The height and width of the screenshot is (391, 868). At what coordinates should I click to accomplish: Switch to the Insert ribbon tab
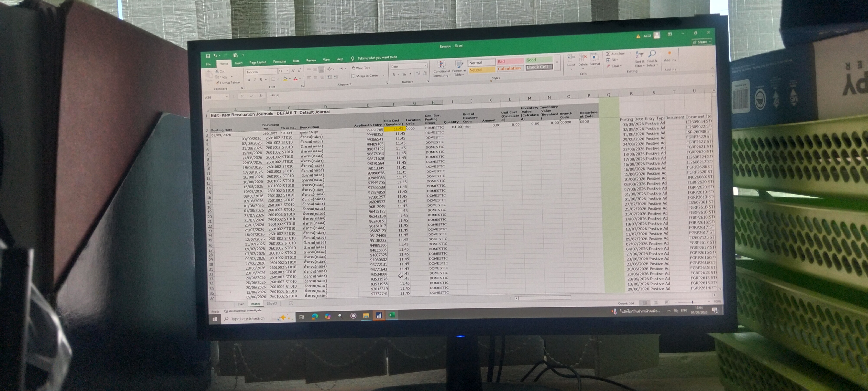click(x=238, y=63)
